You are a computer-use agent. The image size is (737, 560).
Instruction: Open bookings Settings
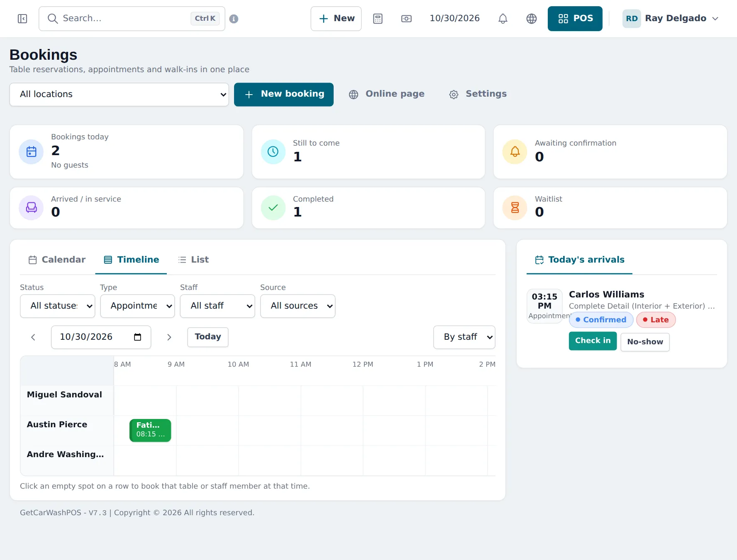point(478,95)
